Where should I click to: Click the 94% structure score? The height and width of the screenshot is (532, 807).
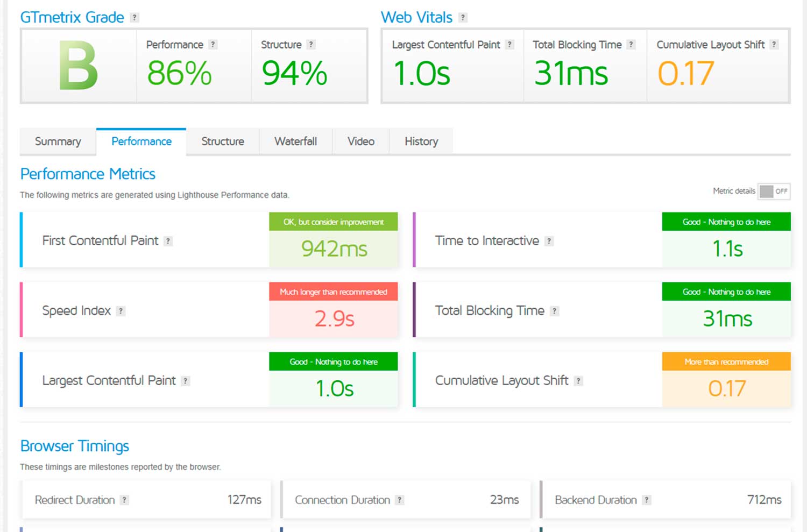coord(295,73)
